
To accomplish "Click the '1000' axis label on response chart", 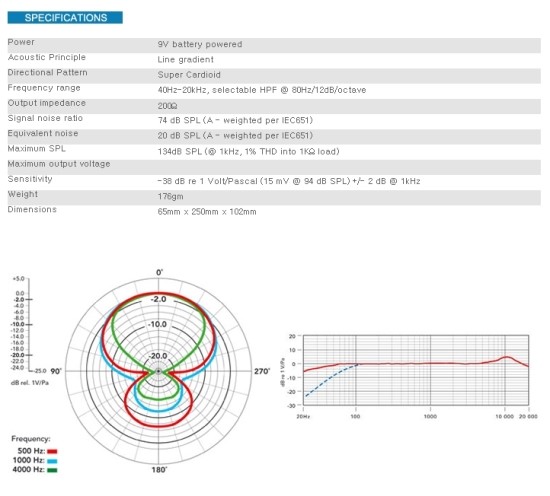I will click(x=430, y=416).
